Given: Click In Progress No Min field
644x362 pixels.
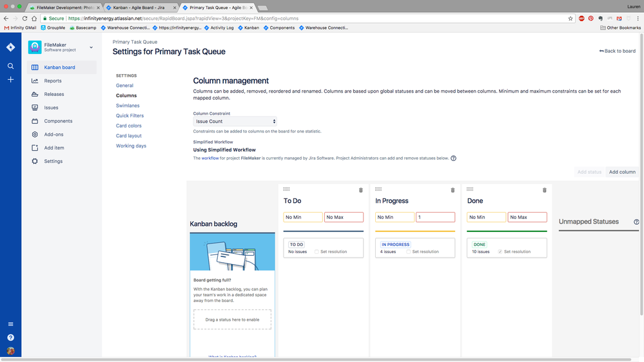Looking at the screenshot, I should [395, 217].
